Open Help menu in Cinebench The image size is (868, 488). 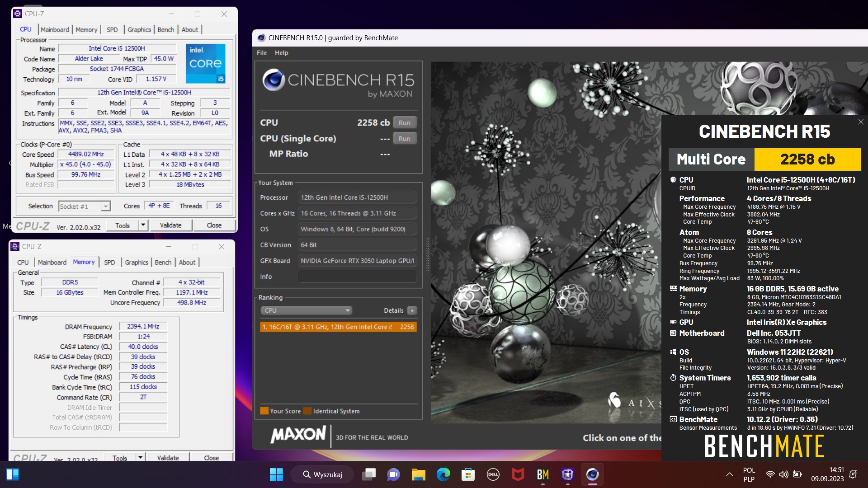tap(281, 53)
